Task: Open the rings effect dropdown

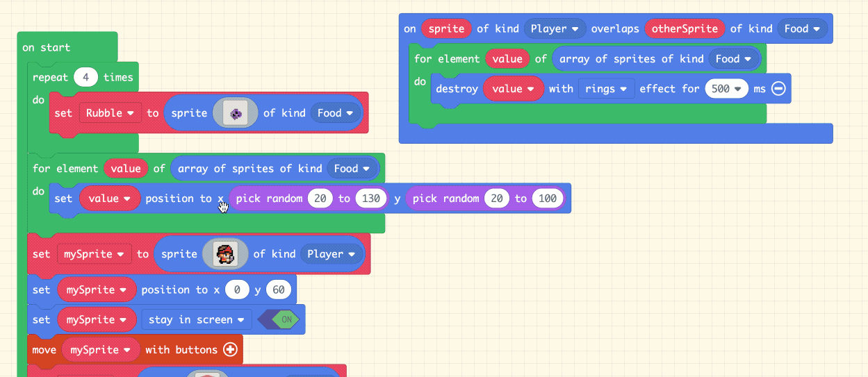Action: [606, 88]
